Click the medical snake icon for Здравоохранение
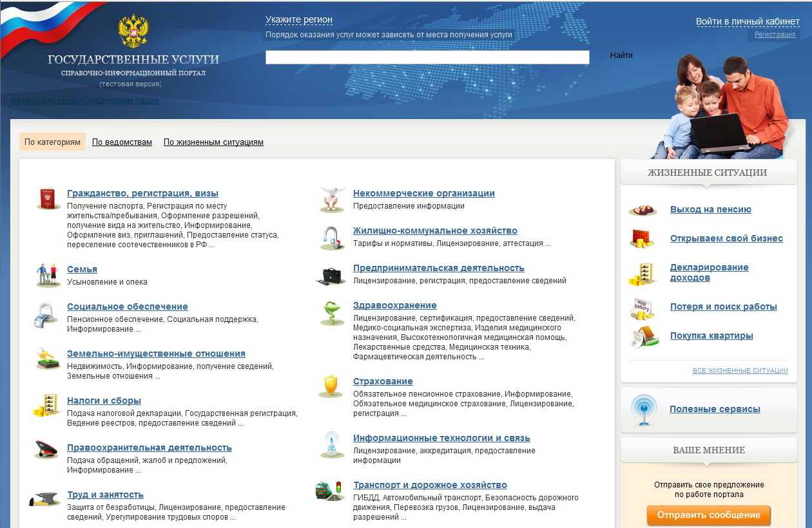Screen dimensions: 812x528 332,313
